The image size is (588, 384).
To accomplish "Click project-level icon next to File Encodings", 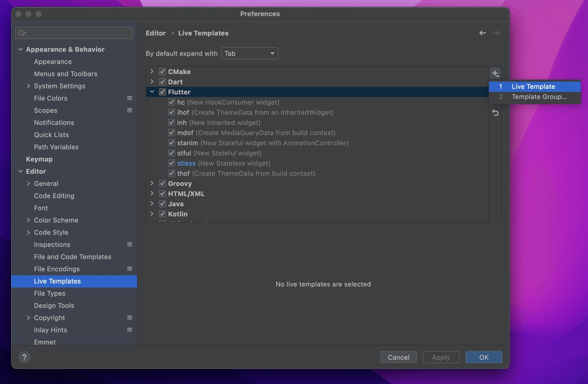I will [x=130, y=269].
